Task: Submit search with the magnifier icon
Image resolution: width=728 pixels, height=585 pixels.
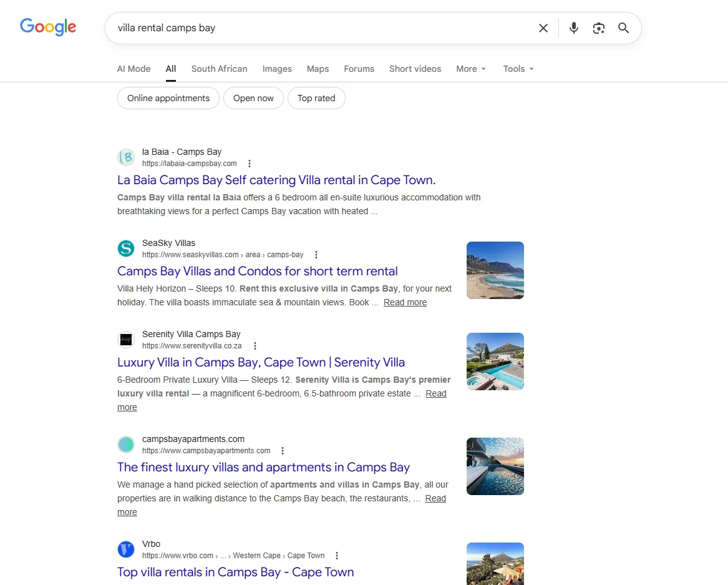Action: pyautogui.click(x=624, y=28)
